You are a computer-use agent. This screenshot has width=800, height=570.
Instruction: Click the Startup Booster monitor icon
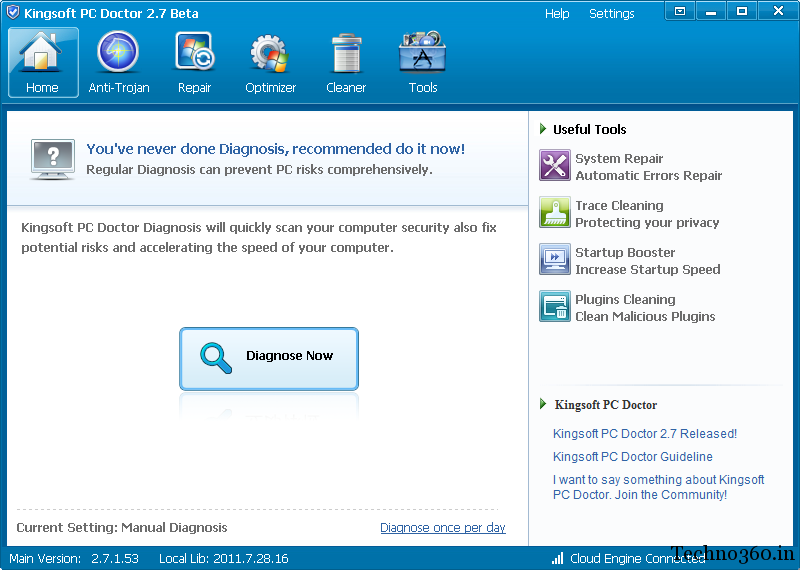555,259
